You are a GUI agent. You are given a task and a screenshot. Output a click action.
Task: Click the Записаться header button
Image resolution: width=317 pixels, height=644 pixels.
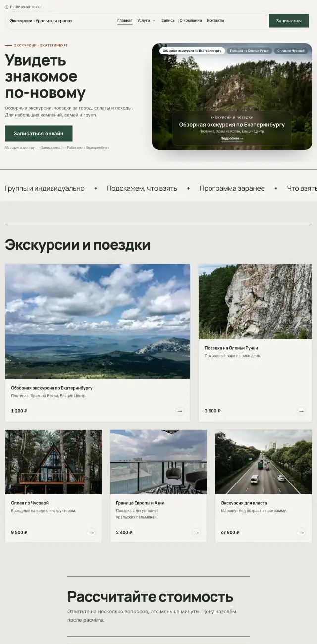[289, 21]
